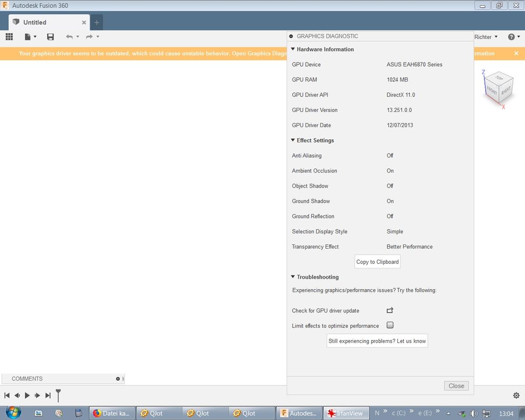Collapse the Troubleshooting section
The height and width of the screenshot is (420, 525).
(x=293, y=277)
